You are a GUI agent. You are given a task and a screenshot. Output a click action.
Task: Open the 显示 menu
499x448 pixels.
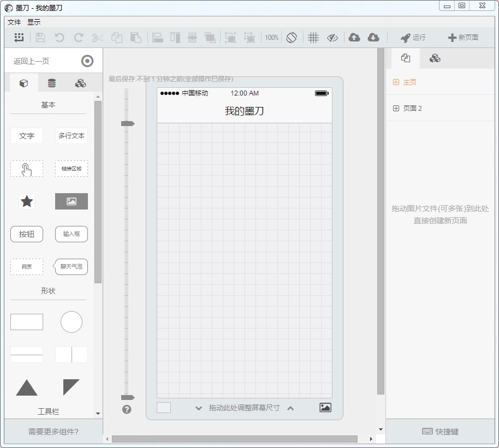34,22
